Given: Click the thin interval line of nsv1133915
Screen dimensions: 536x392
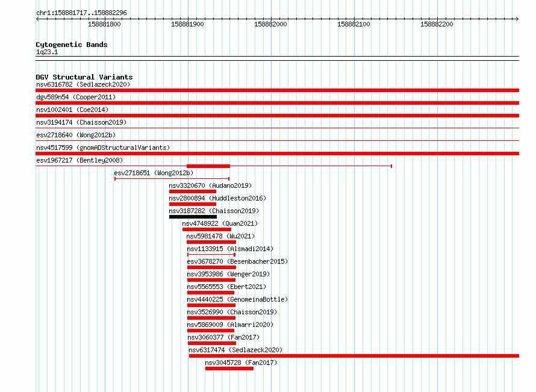Looking at the screenshot, I should pyautogui.click(x=211, y=255).
